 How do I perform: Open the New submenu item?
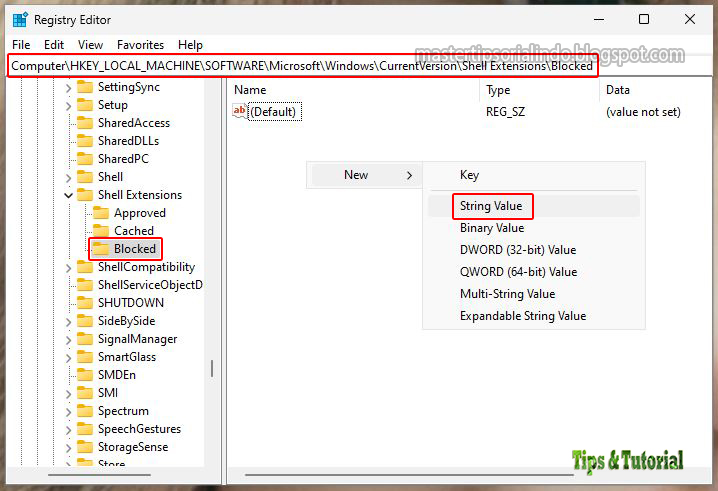click(x=364, y=175)
